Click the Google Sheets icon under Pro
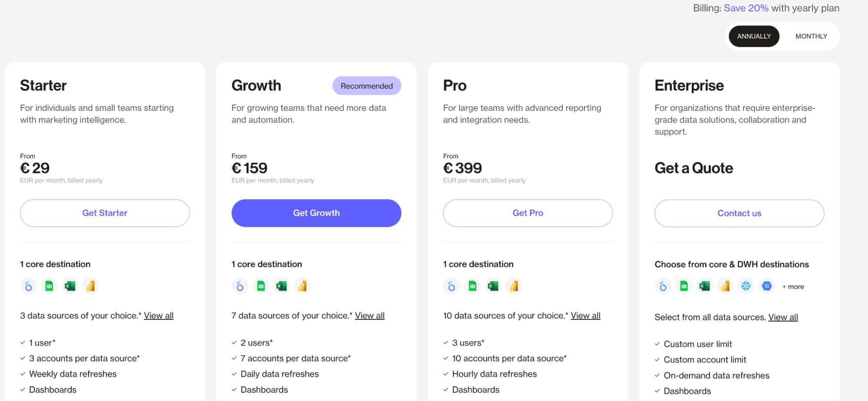Viewport: 868px width, 401px height. [x=472, y=286]
